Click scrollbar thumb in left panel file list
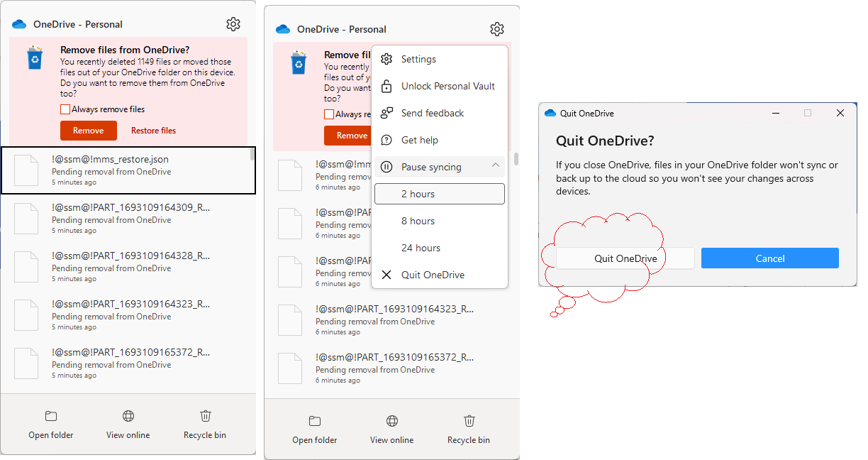The image size is (868, 460). 252,154
